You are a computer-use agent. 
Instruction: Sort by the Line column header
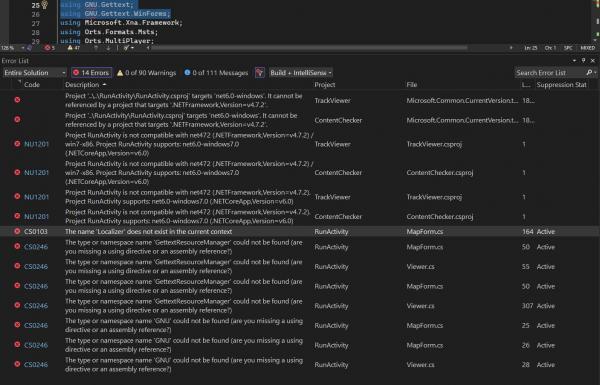pyautogui.click(x=526, y=85)
